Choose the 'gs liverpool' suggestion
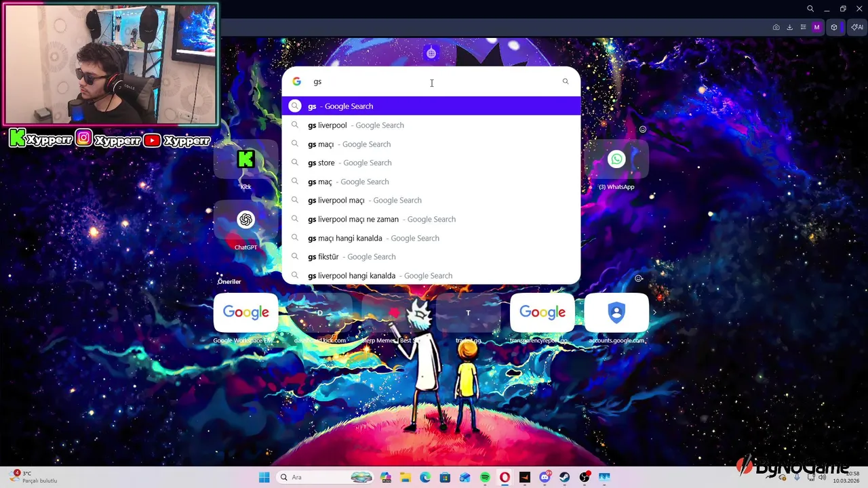868x488 pixels. coord(431,125)
